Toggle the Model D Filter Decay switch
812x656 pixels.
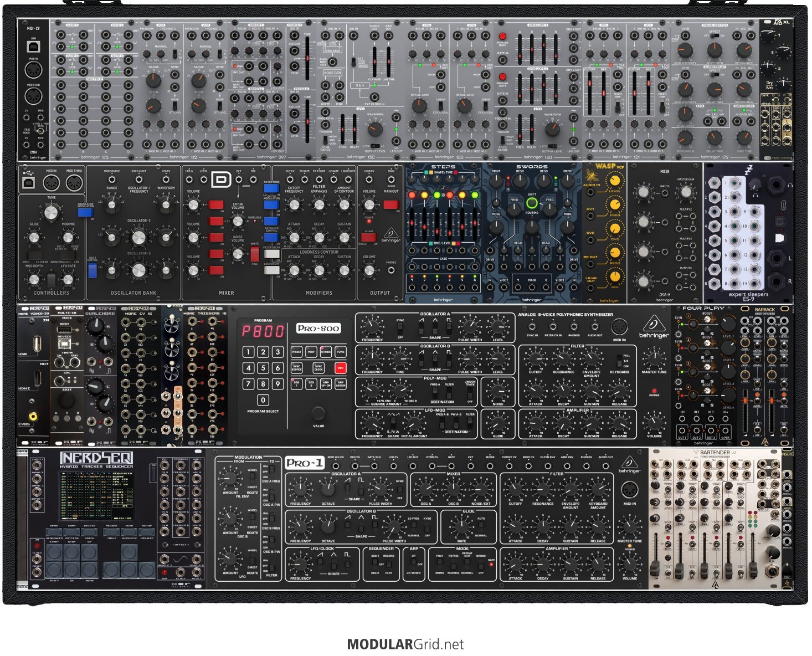(x=271, y=254)
